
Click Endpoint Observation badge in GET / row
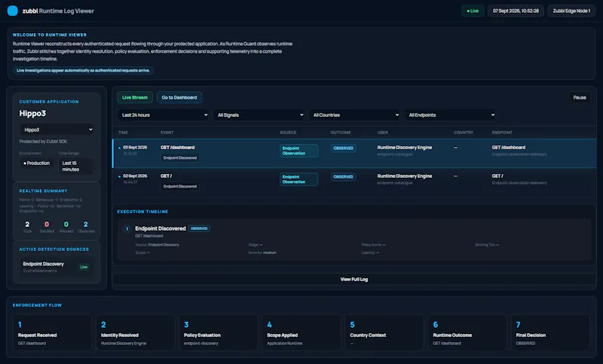298,179
